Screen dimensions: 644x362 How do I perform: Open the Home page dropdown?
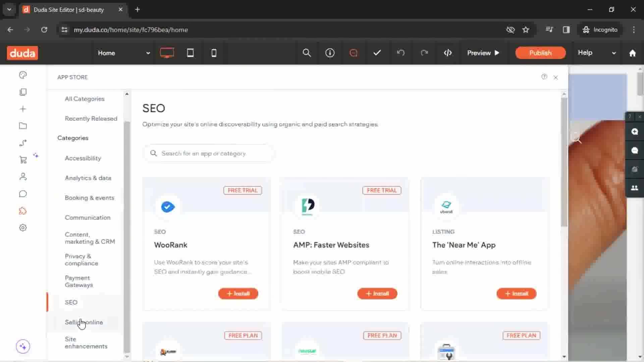coord(124,53)
